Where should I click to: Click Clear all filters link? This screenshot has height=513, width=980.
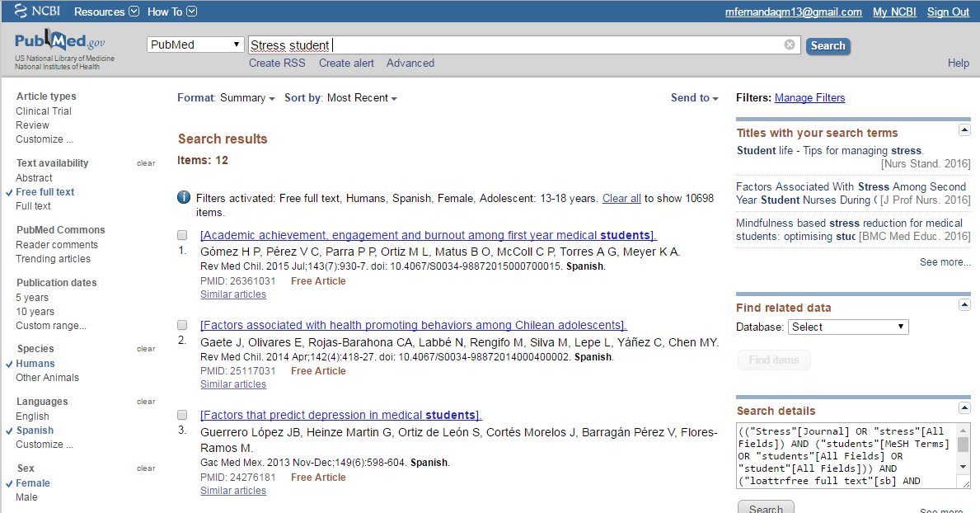(621, 198)
